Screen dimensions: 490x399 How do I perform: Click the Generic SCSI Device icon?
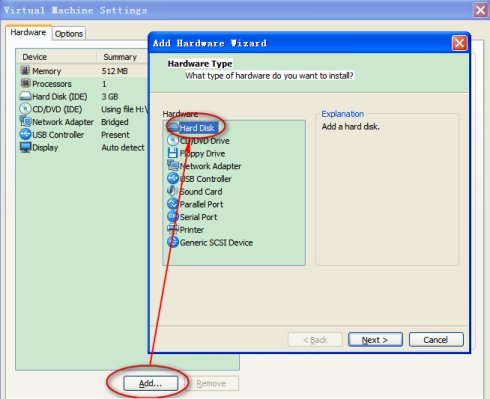click(x=173, y=242)
